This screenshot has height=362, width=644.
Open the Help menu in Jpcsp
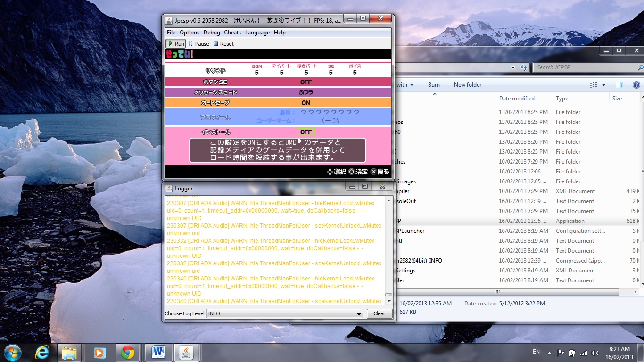280,33
